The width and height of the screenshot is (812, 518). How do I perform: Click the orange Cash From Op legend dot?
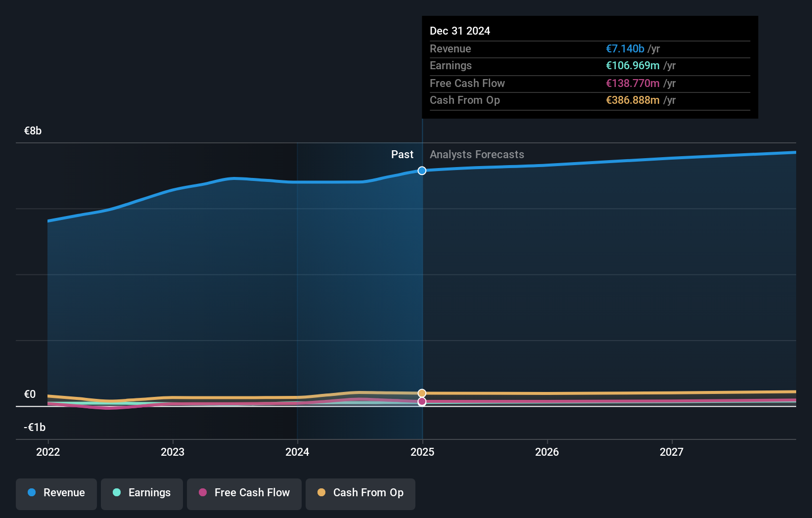(x=321, y=492)
